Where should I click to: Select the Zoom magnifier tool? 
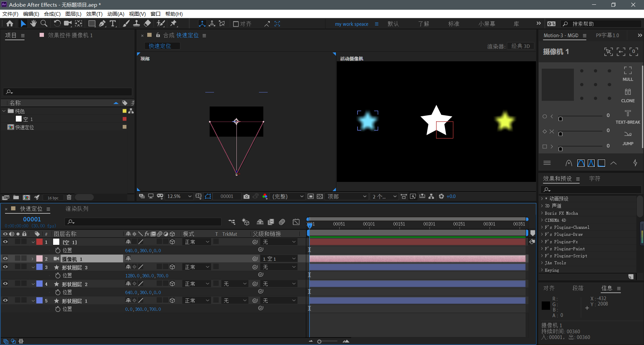[x=44, y=23]
